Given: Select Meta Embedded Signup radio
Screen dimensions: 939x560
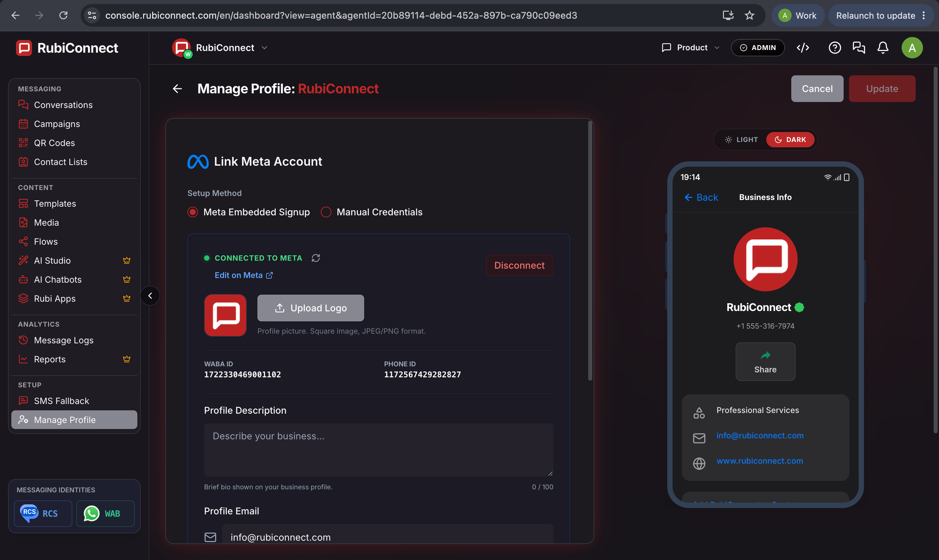Looking at the screenshot, I should tap(193, 212).
